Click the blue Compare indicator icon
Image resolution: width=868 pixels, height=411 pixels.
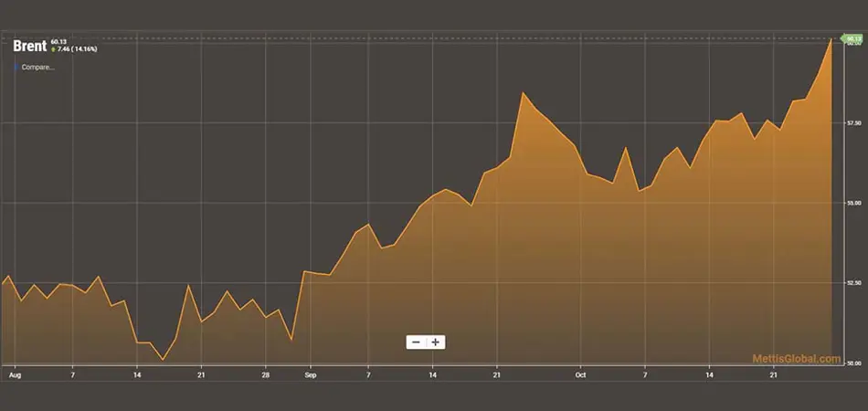16,68
